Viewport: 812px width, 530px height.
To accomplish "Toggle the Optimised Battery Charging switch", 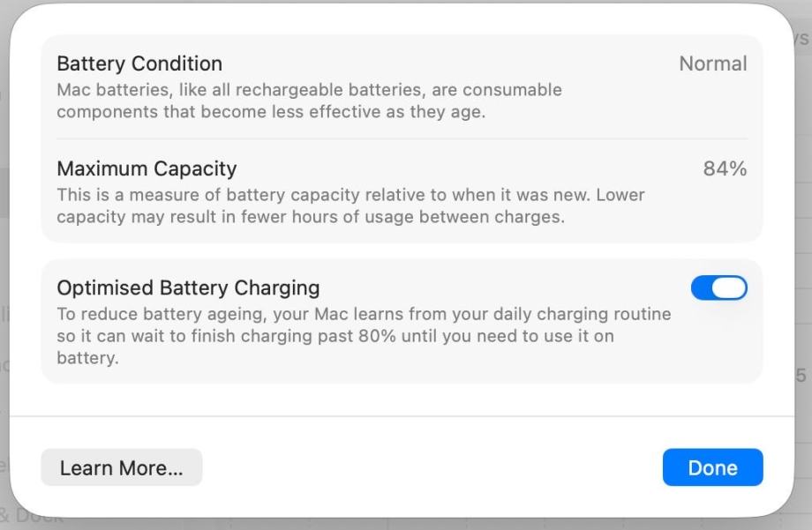I will [x=718, y=288].
